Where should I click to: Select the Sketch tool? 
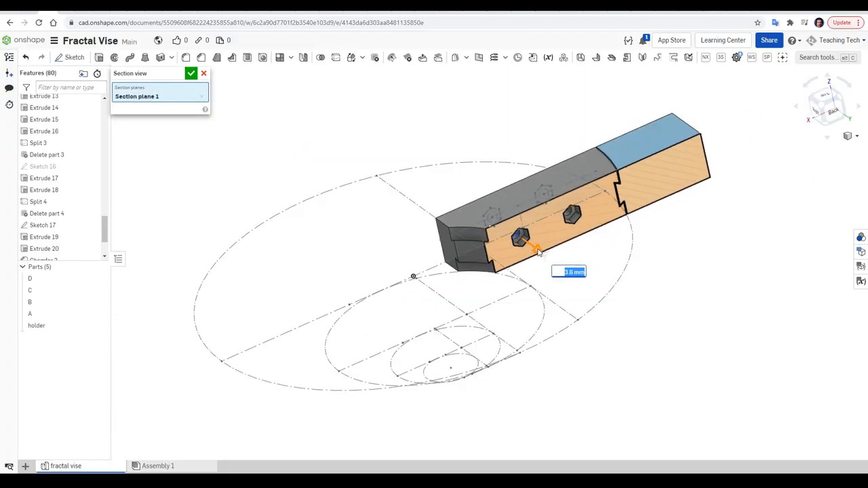(70, 58)
